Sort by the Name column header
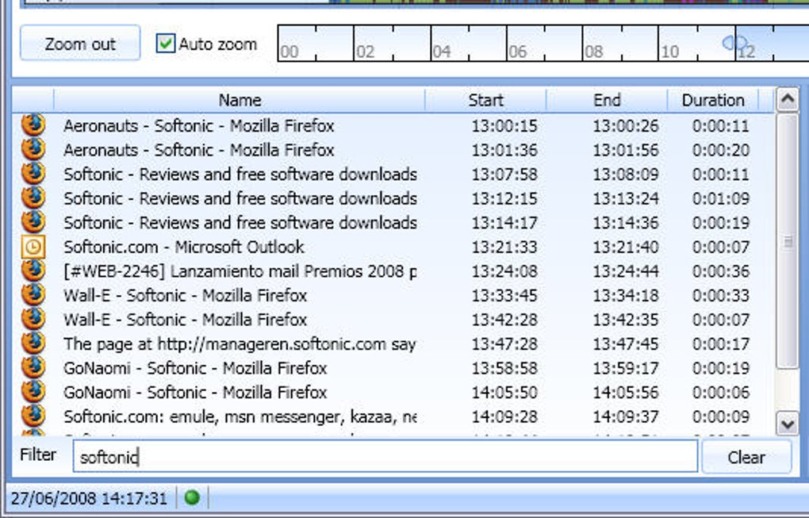809x518 pixels. click(239, 100)
